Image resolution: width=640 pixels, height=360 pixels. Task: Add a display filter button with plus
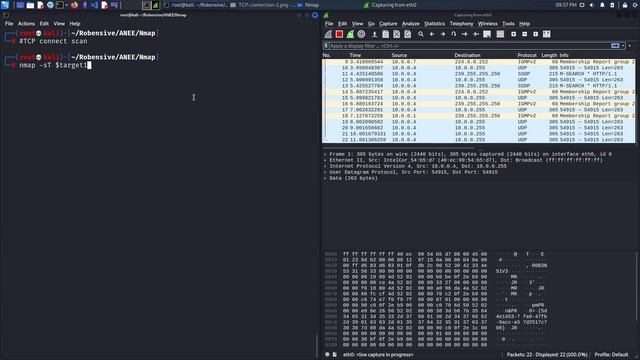(630, 46)
